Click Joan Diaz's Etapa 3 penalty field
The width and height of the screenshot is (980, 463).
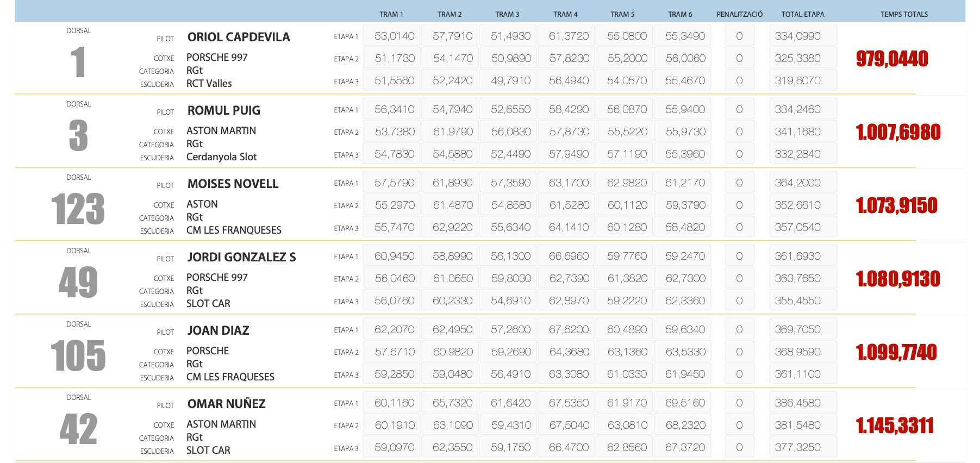(x=739, y=374)
